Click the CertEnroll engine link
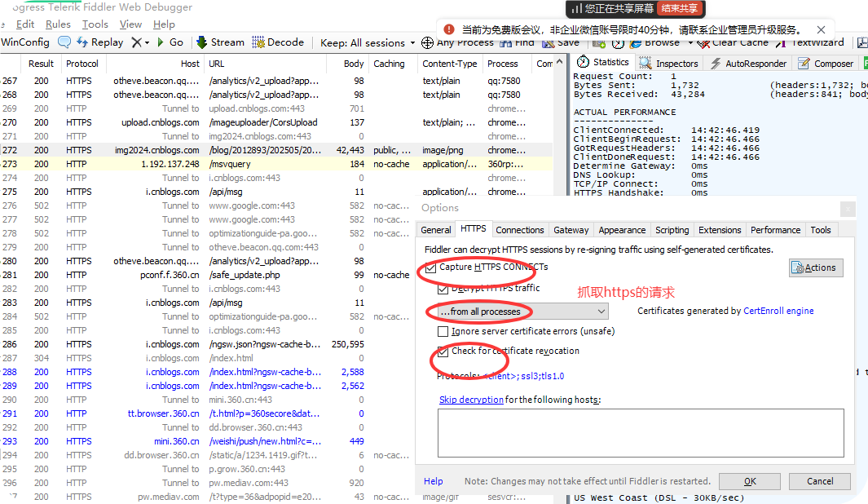 point(778,311)
